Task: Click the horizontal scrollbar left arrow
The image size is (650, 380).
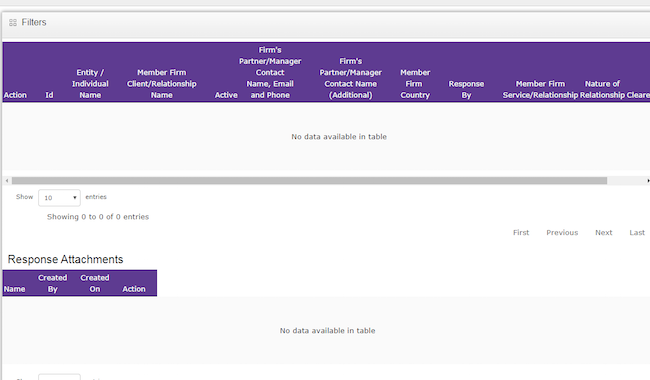Action: [x=7, y=181]
